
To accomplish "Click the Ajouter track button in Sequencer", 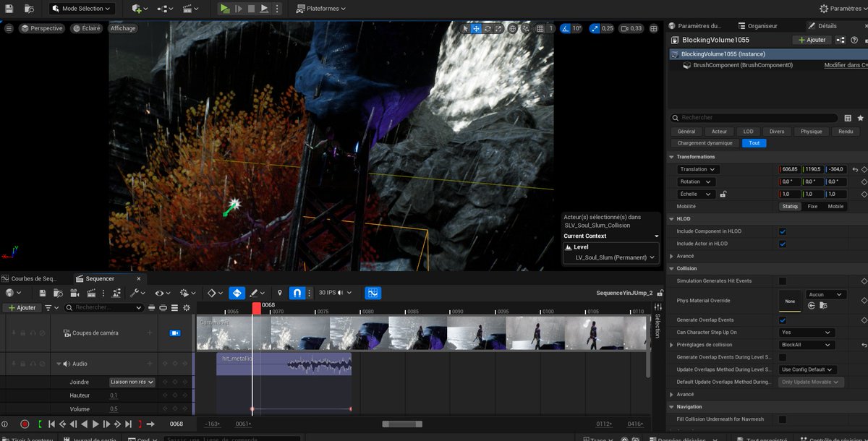I will point(22,307).
